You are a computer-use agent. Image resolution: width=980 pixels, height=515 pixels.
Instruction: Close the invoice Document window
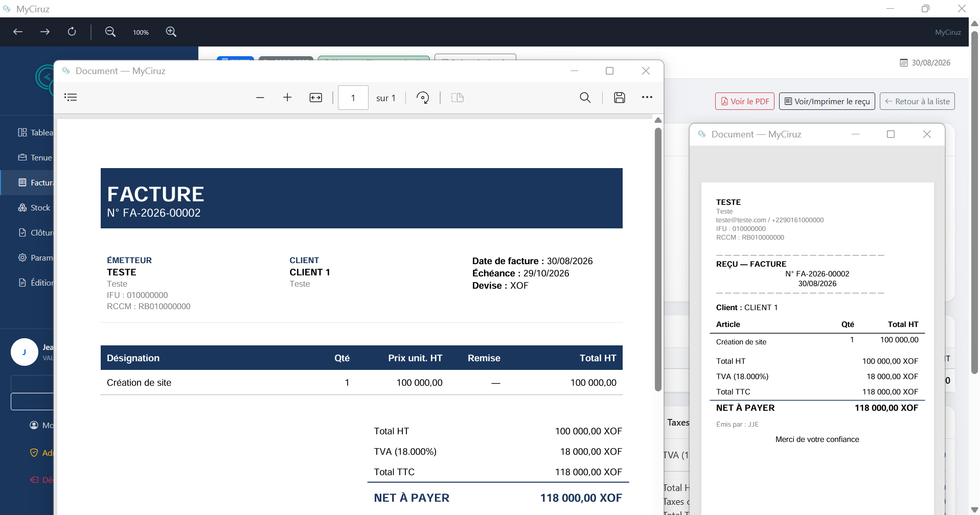point(646,71)
